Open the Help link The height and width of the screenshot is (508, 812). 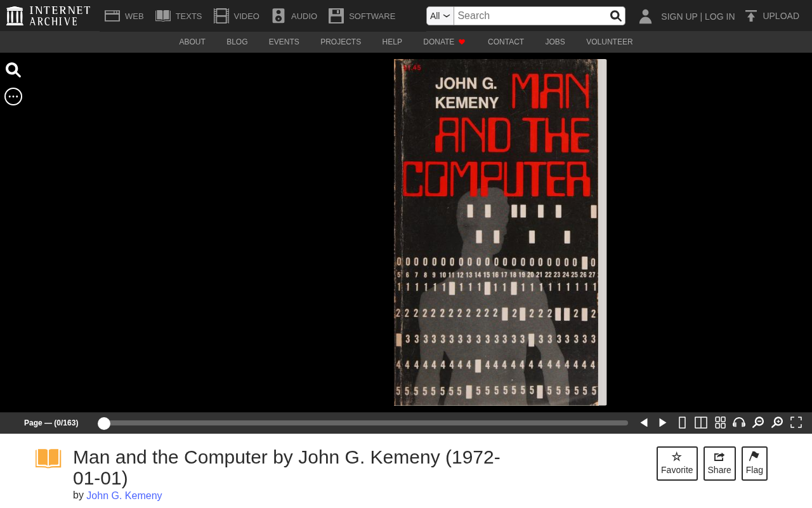(392, 42)
